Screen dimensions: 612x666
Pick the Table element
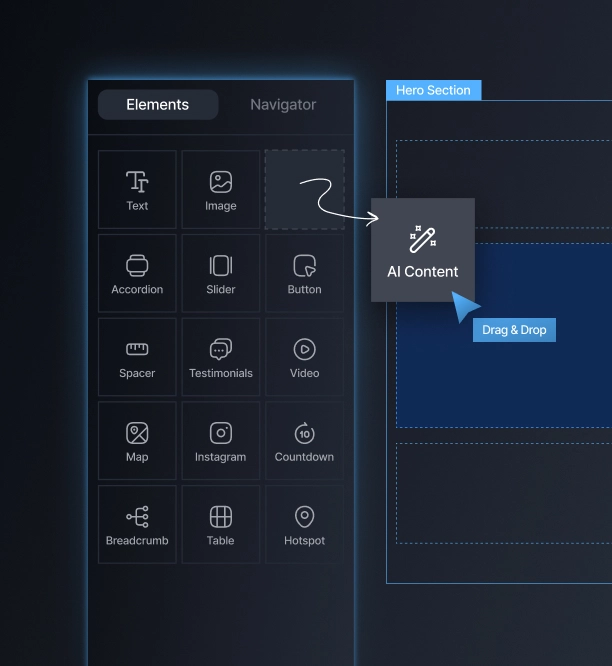pos(220,525)
